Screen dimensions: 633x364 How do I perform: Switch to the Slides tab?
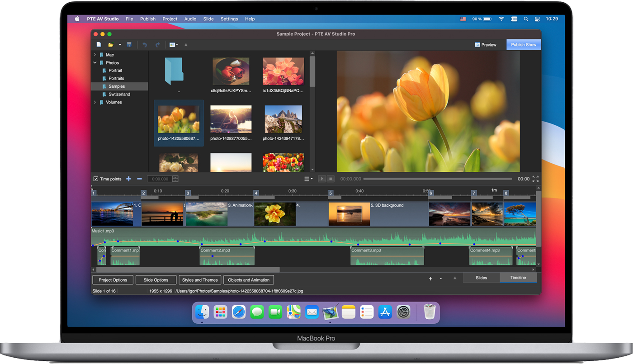(x=482, y=278)
